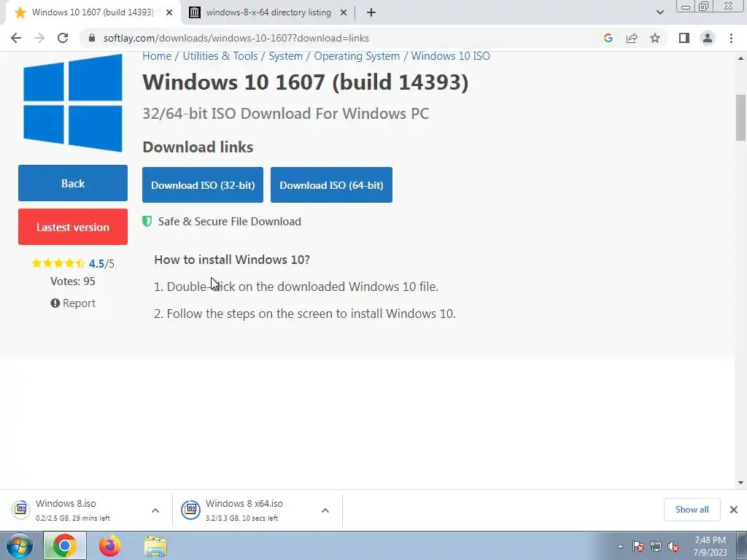Screen dimensions: 747x560
Task: Open the tab search chevron
Action: (659, 12)
